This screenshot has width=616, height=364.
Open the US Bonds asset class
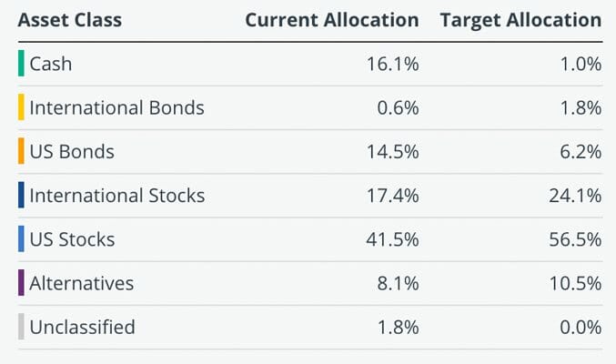72,151
